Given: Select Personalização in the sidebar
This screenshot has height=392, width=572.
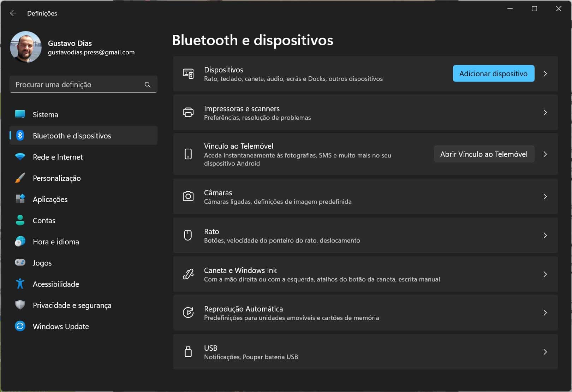Looking at the screenshot, I should click(56, 178).
